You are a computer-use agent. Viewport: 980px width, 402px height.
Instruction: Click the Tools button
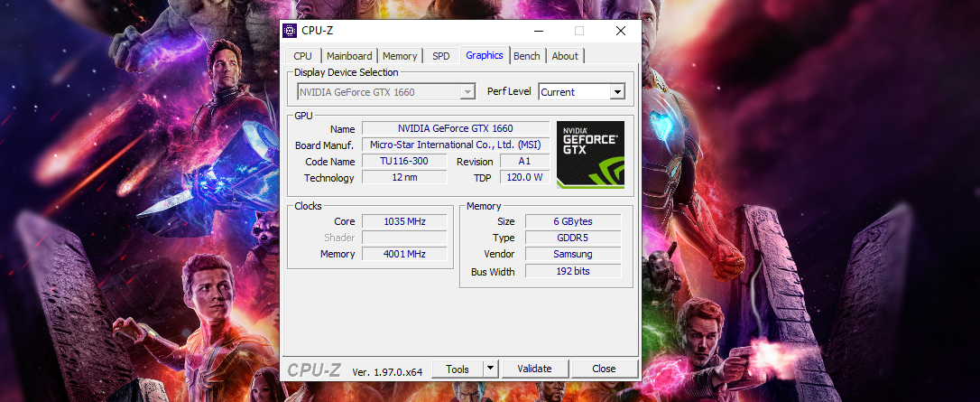click(x=458, y=369)
